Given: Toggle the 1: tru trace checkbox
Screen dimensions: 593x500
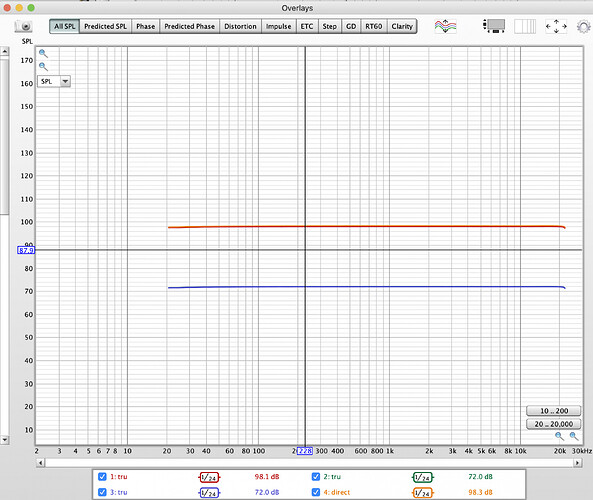Looking at the screenshot, I should point(102,477).
